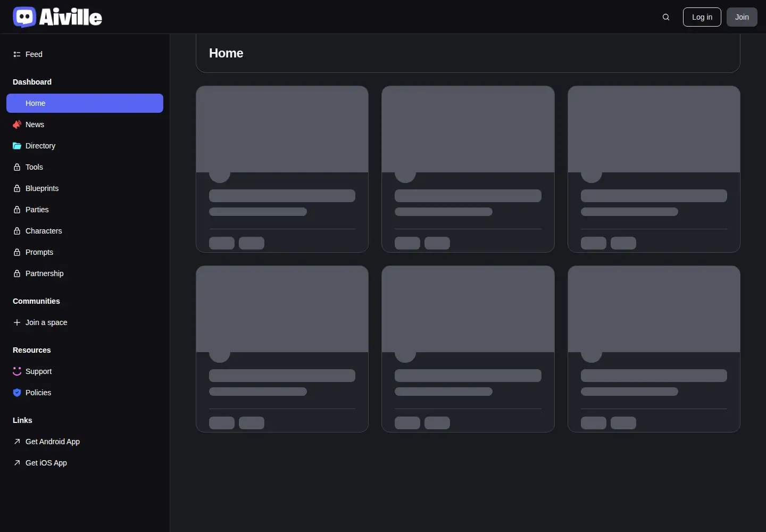Open the Partnership menu item
This screenshot has width=766, height=532.
85,273
